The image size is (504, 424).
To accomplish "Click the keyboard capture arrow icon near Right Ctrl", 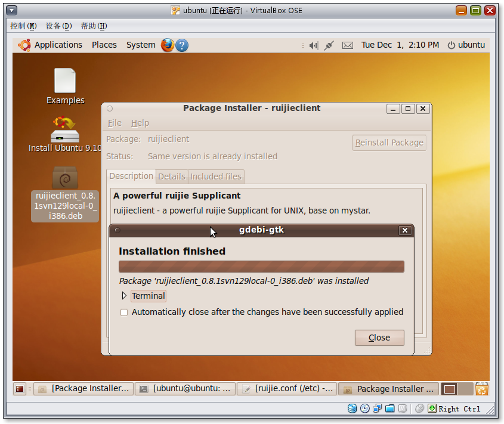I will [x=432, y=408].
